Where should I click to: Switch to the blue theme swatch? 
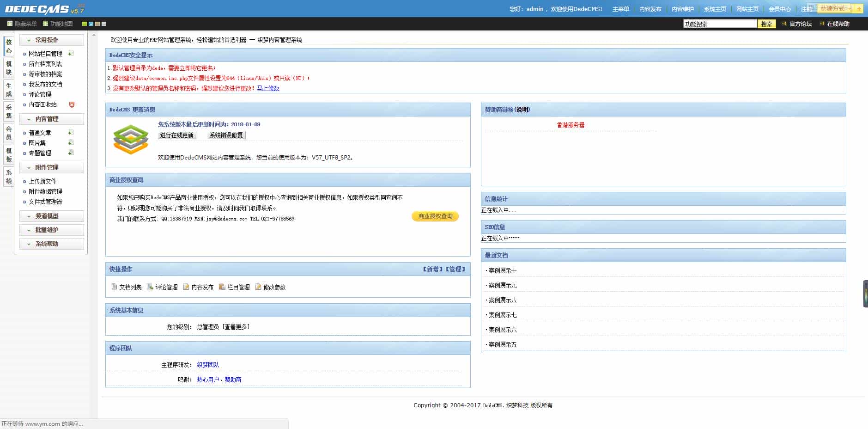91,24
